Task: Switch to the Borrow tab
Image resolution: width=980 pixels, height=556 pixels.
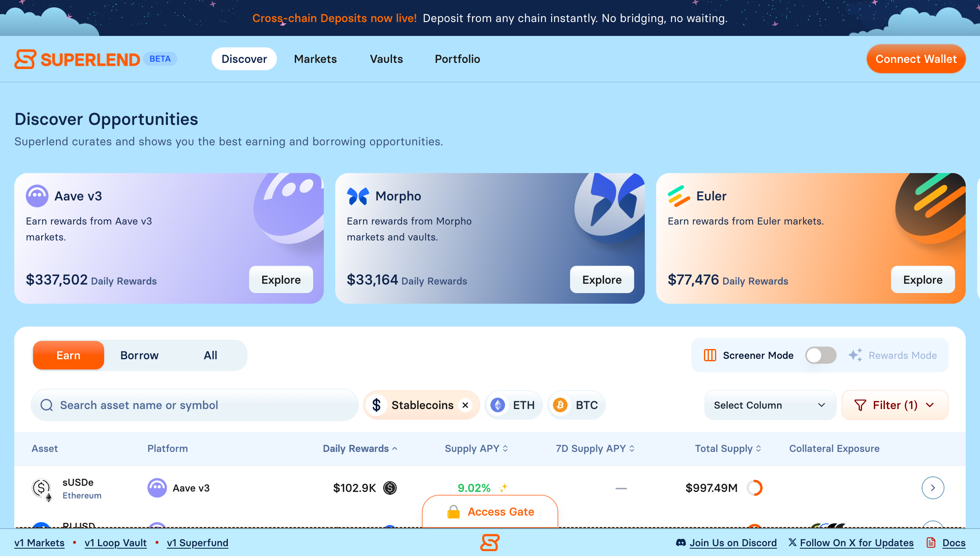Action: click(139, 355)
